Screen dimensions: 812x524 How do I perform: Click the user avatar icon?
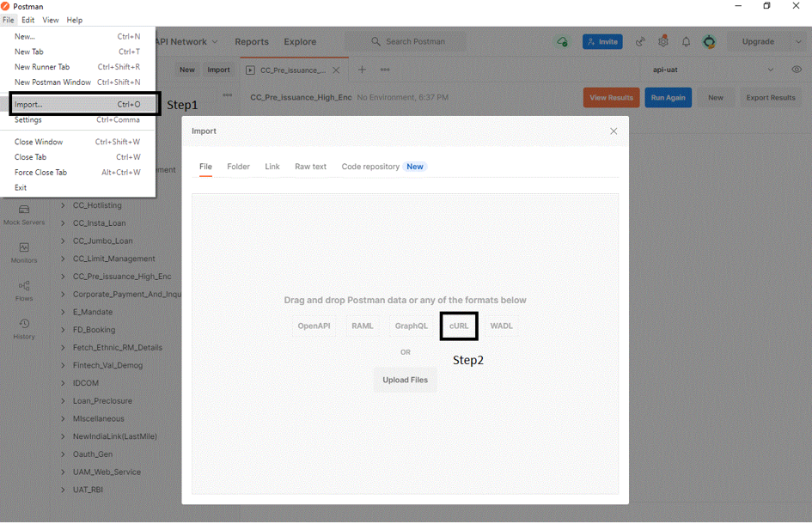pyautogui.click(x=709, y=41)
